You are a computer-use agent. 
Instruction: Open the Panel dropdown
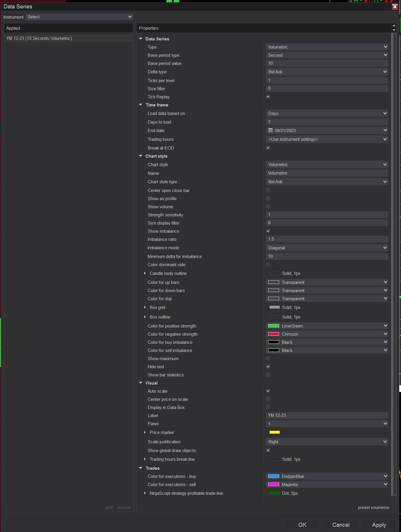pyautogui.click(x=327, y=424)
